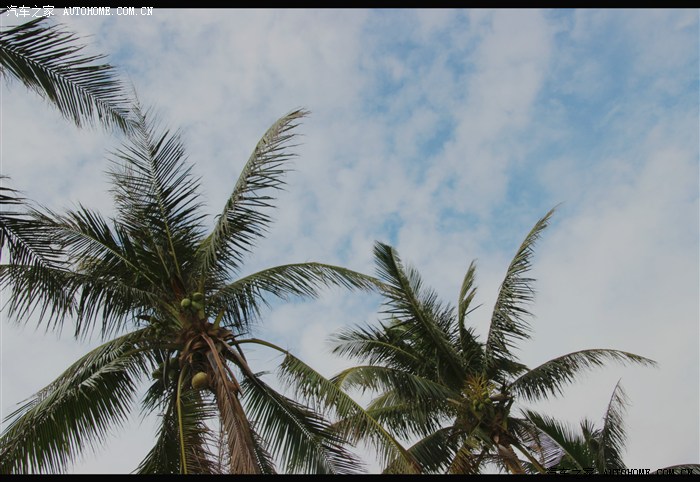This screenshot has height=482, width=700.
Task: Click the crown center of the right palm tree
Action: (470, 385)
